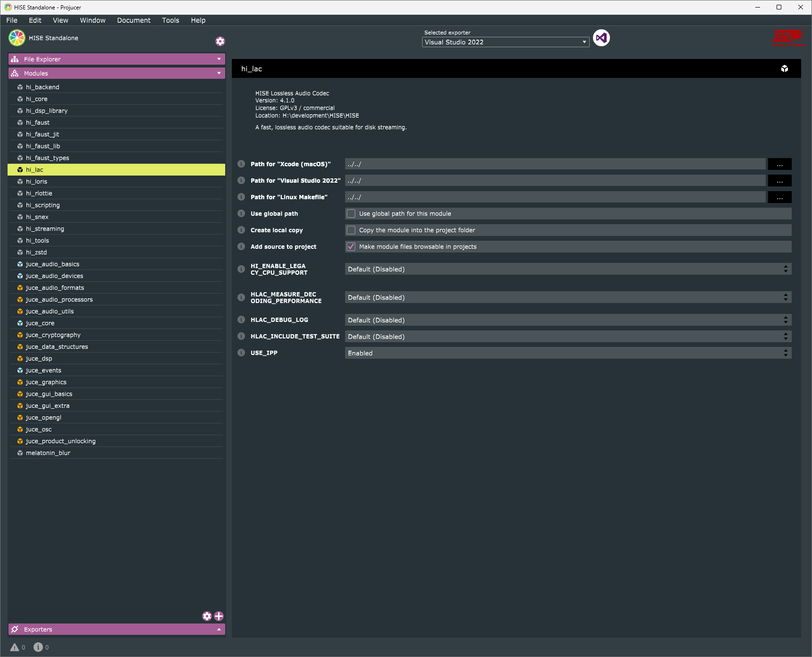Screen dimensions: 812x657
Task: Open HLAC_MEASURE_DECODING_PERFORMANCE value dropdown
Action: coord(568,298)
